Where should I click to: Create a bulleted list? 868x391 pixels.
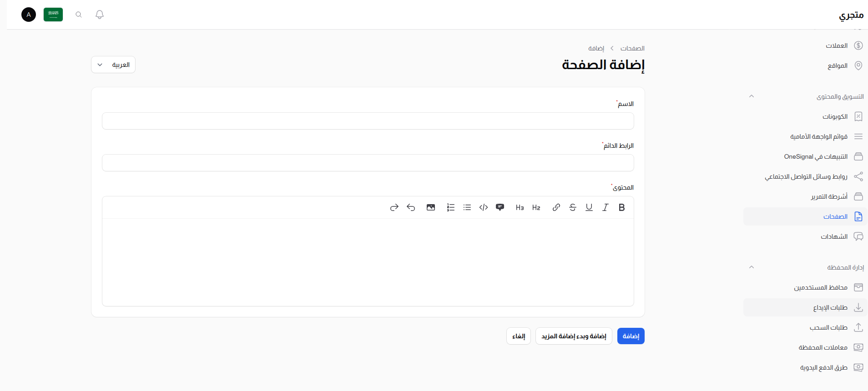coord(467,207)
